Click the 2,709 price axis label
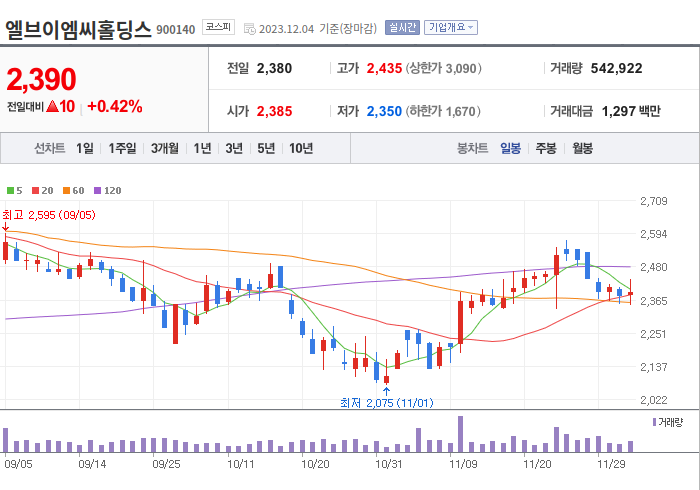Screen dimensions: 700x490 (x=654, y=201)
